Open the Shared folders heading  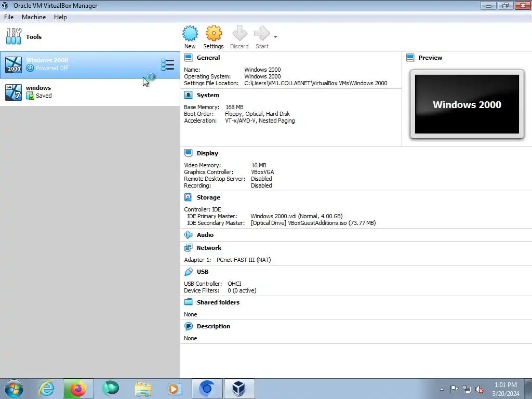(218, 302)
